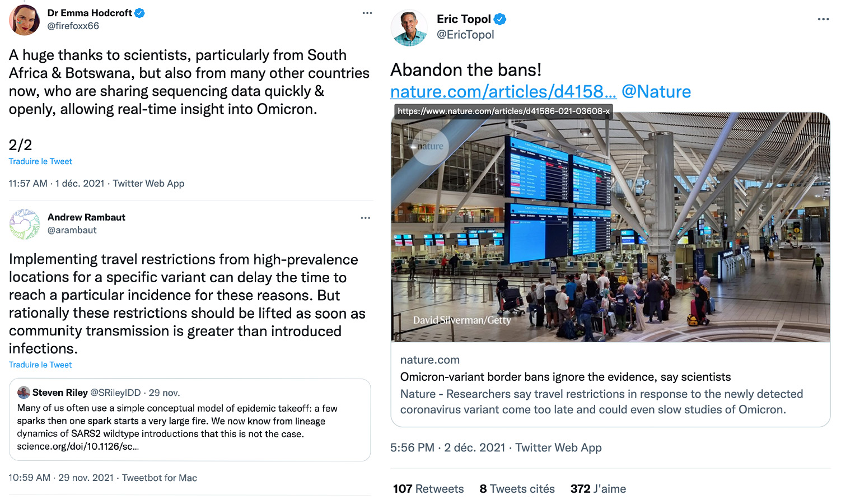This screenshot has height=504, width=841.
Task: Open the nature.com/articles link in Topol's tweet
Action: 503,91
